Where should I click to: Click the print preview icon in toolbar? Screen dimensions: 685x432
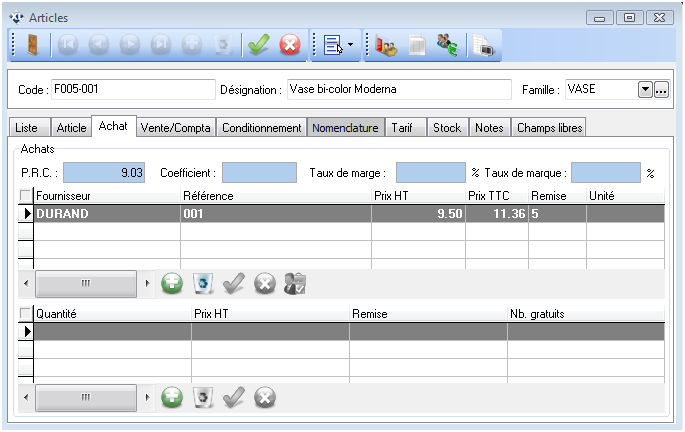pyautogui.click(x=484, y=44)
